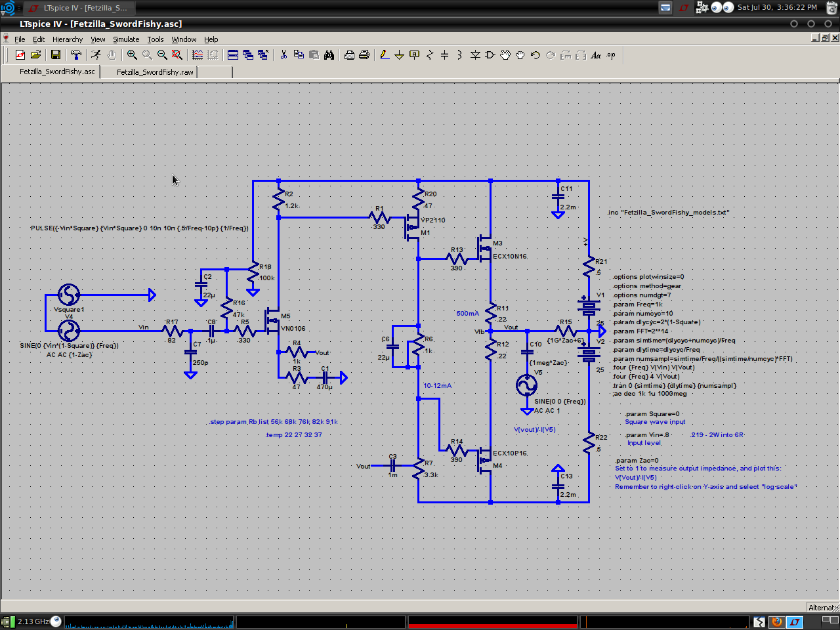Select the Place Diode tool
The height and width of the screenshot is (630, 840).
[x=475, y=55]
